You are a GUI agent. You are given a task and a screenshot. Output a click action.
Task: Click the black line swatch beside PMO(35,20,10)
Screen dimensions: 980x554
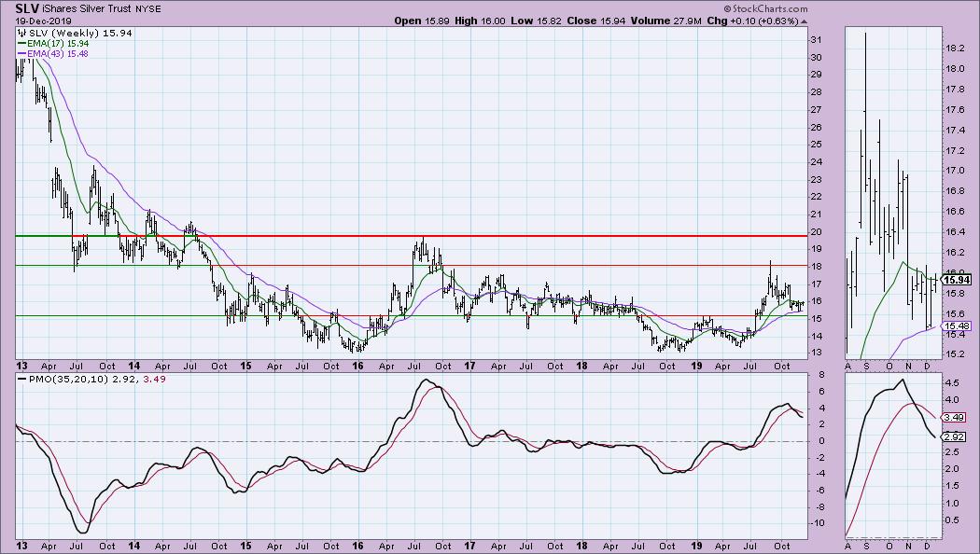pyautogui.click(x=21, y=379)
